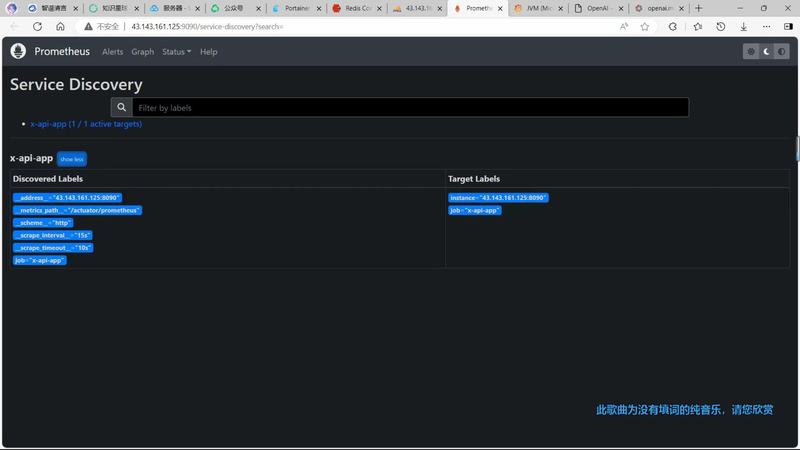Switch to the light theme sun icon

[751, 52]
